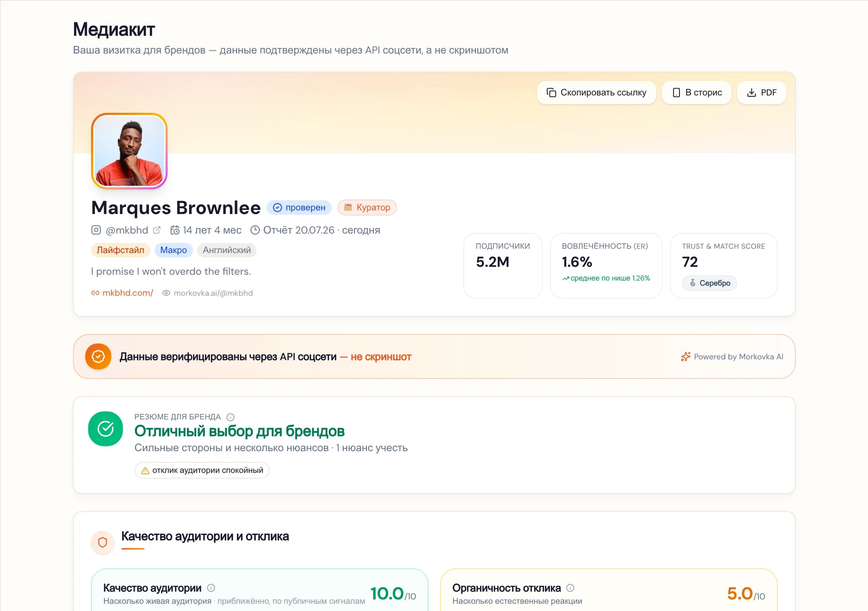Image resolution: width=868 pixels, height=611 pixels.
Task: Click the clock icon beside «Отчёт 20.07.26»
Action: point(255,230)
